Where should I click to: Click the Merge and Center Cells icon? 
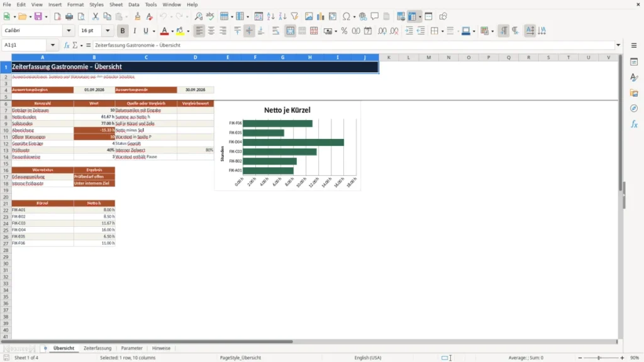[x=290, y=31]
